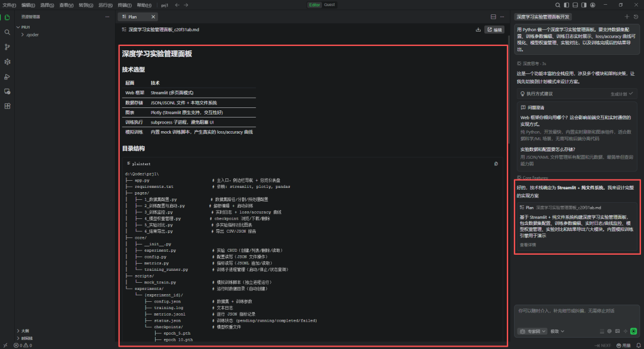Click the 编辑 button above the plan
This screenshot has width=644, height=349.
click(x=494, y=29)
